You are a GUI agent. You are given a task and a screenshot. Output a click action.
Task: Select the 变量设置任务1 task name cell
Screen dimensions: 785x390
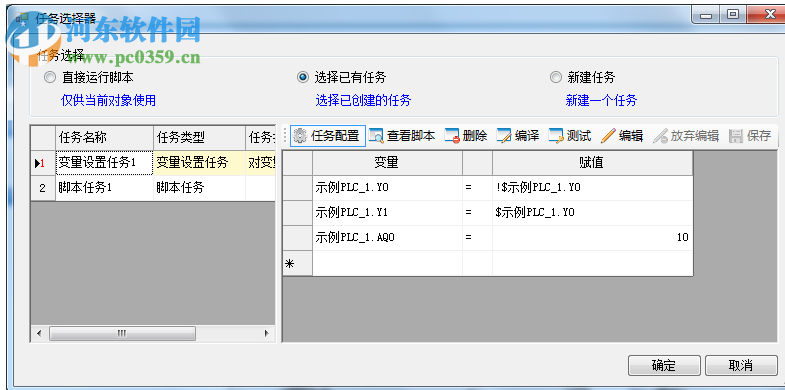(104, 163)
